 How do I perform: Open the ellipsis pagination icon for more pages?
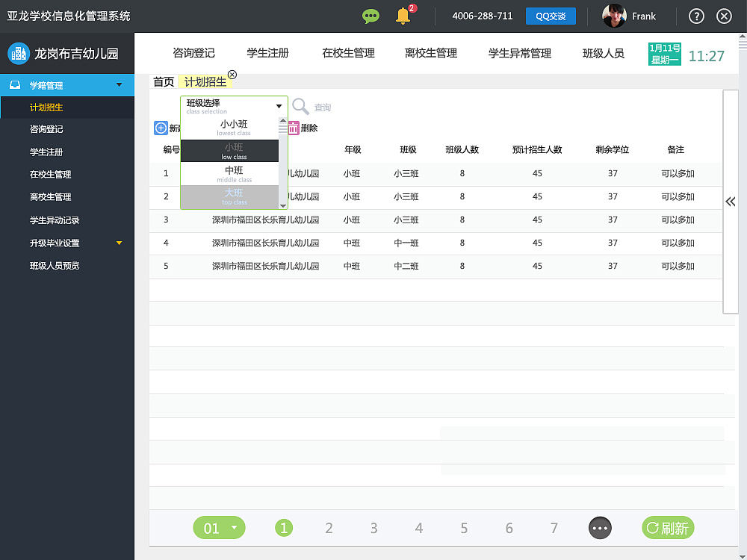(x=600, y=528)
